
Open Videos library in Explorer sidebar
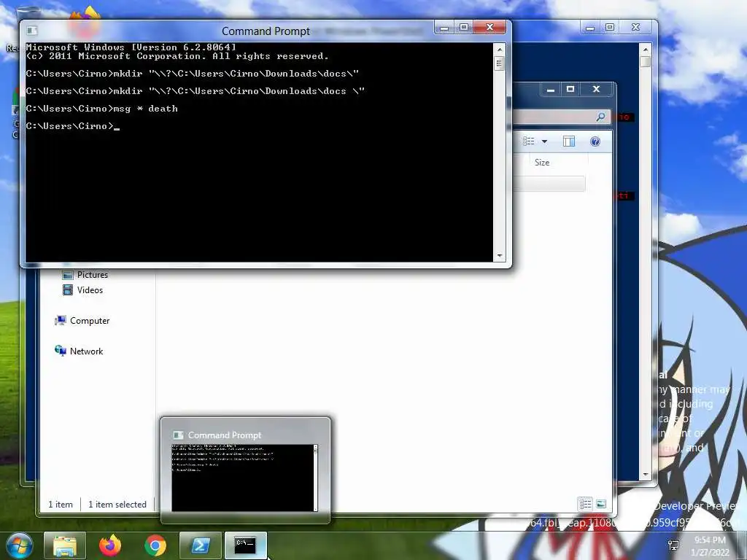pos(83,290)
